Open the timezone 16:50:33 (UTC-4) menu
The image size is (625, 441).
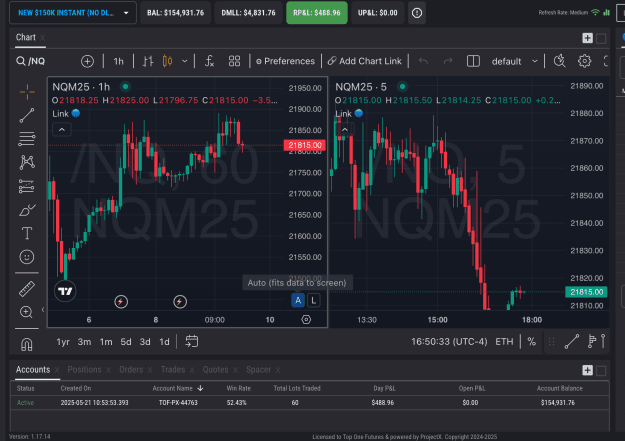point(449,342)
